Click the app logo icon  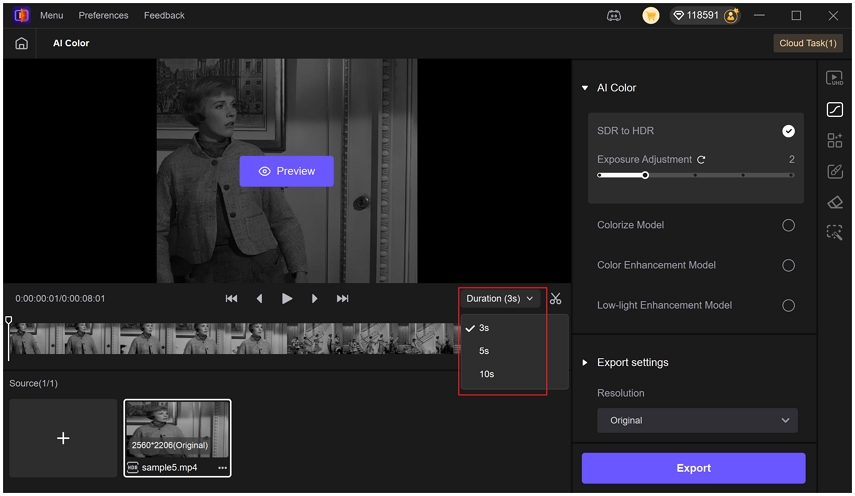21,15
